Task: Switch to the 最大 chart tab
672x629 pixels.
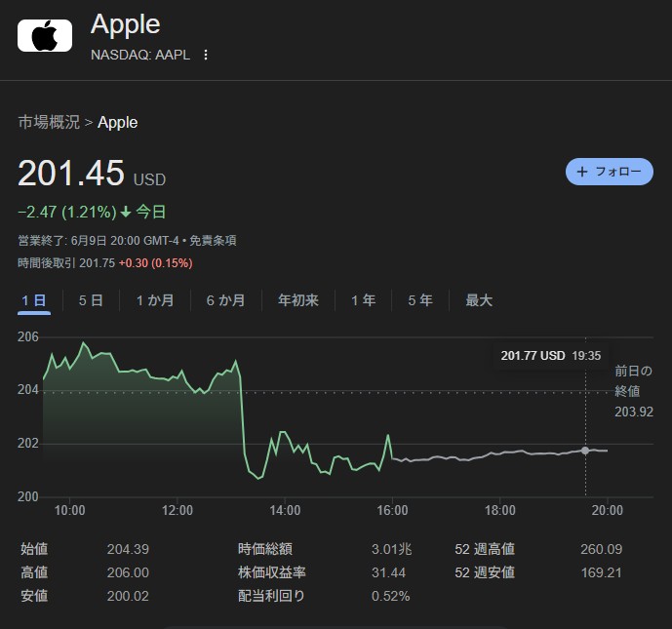Action: 479,300
